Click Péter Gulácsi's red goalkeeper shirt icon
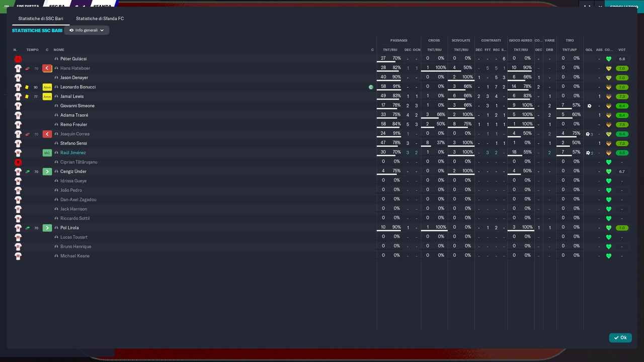The height and width of the screenshot is (362, 644). [x=18, y=59]
